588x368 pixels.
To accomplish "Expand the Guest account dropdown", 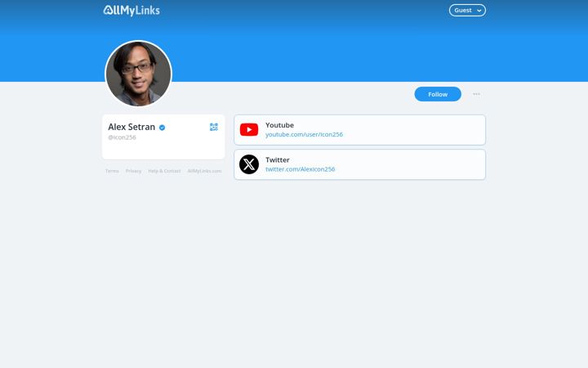I will pos(467,10).
